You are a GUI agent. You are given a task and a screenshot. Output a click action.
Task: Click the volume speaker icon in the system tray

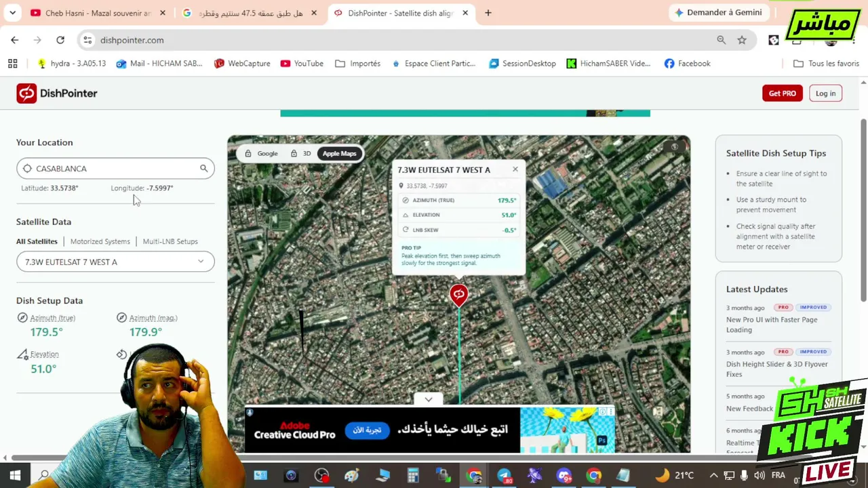click(x=759, y=475)
